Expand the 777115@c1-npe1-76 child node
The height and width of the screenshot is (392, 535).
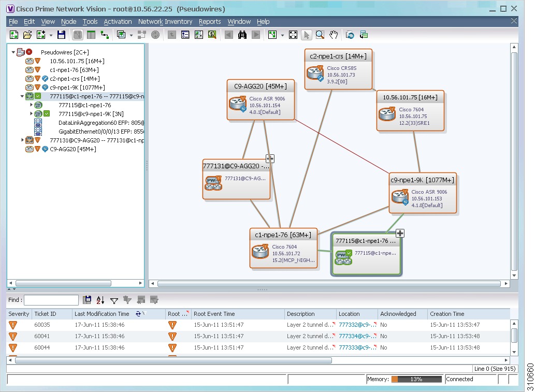[31, 105]
